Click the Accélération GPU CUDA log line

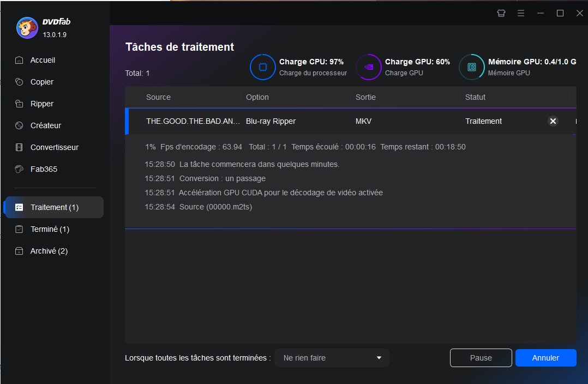[263, 193]
